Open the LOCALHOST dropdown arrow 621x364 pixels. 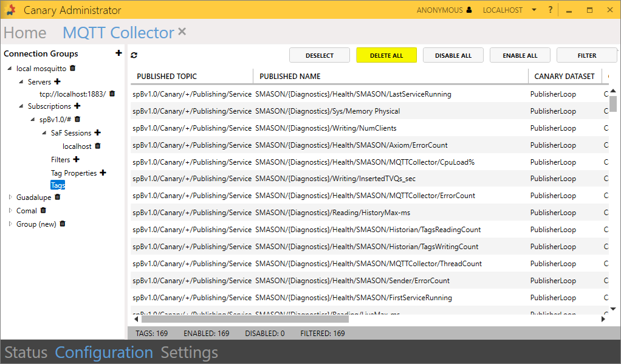(534, 10)
